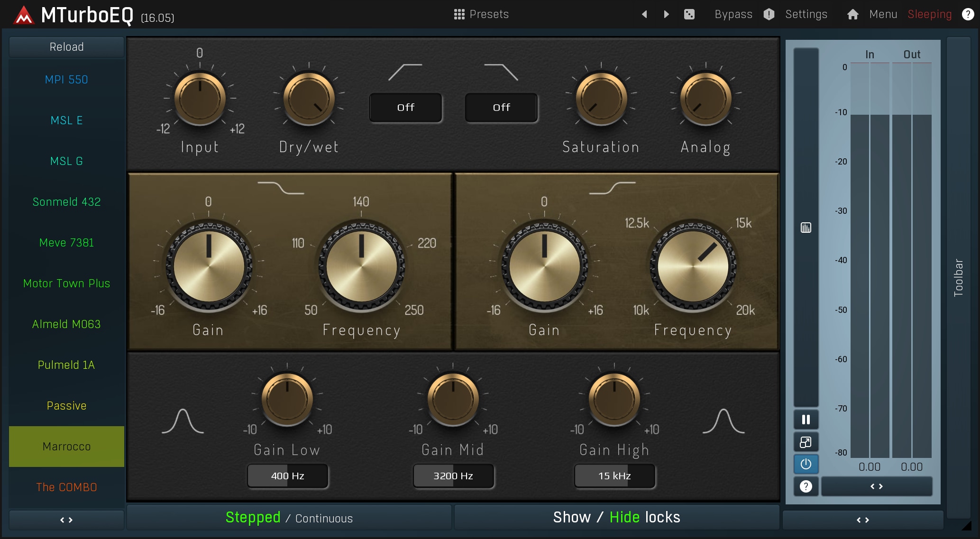This screenshot has width=980, height=539.
Task: Click the right bell curve icon
Action: [x=724, y=421]
